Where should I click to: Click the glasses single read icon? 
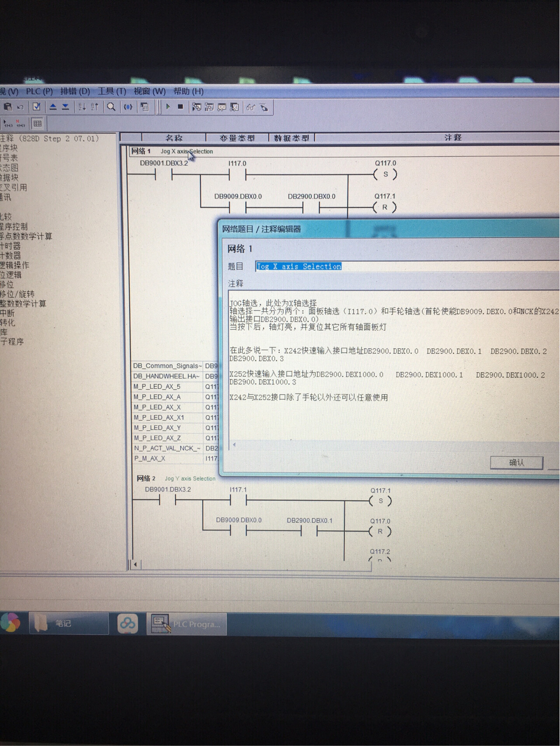(250, 107)
